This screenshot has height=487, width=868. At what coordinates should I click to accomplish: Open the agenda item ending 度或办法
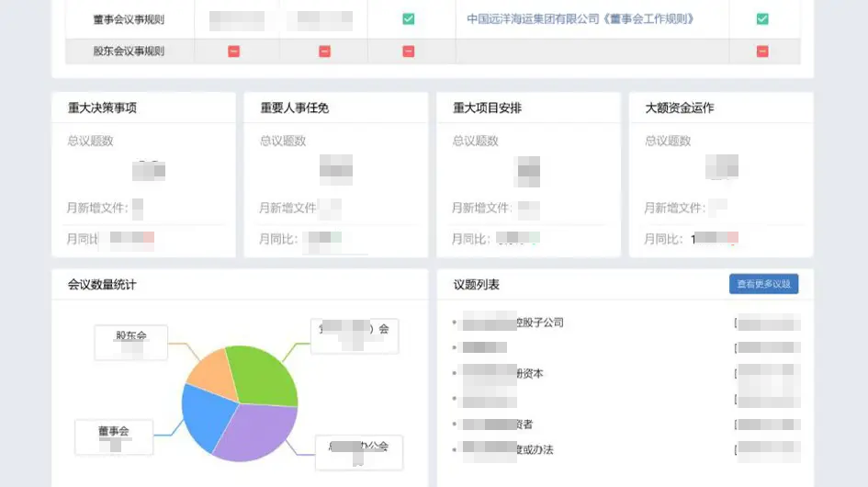click(x=508, y=450)
